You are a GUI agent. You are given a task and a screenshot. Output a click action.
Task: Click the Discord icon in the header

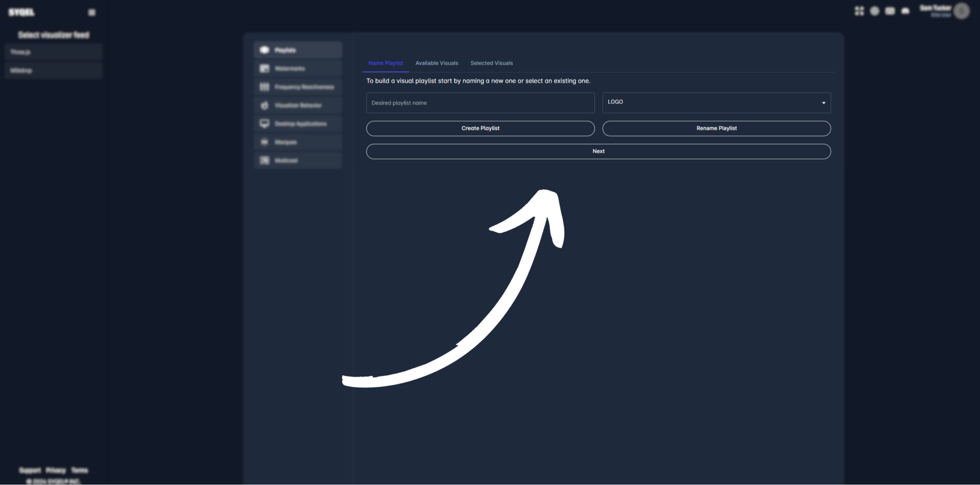pos(905,11)
